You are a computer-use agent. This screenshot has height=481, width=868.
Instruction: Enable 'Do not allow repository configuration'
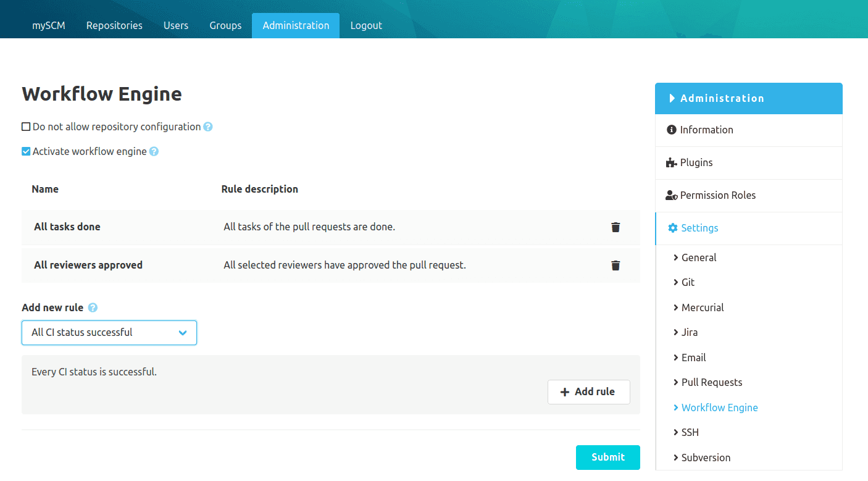(25, 126)
